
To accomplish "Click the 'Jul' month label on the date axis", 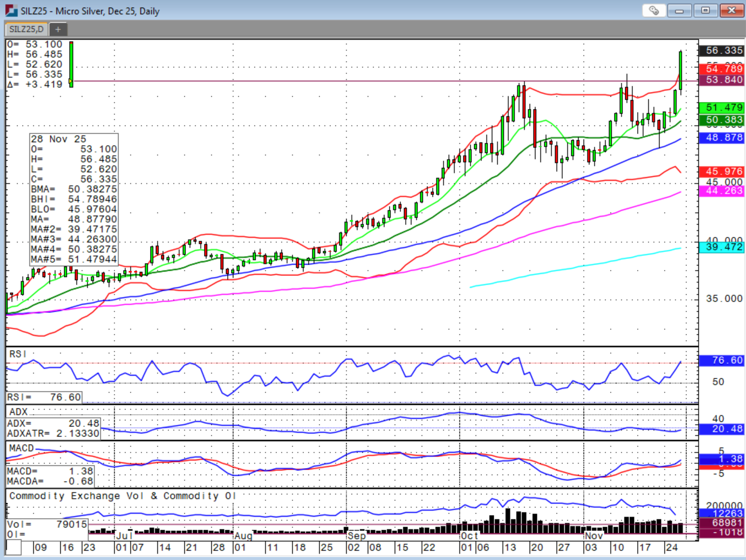I will pos(124,536).
